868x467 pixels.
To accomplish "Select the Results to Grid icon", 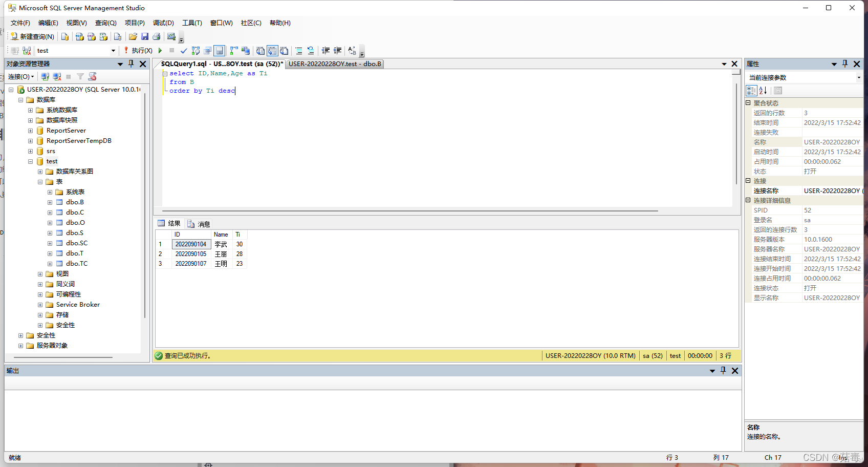I will [x=272, y=51].
